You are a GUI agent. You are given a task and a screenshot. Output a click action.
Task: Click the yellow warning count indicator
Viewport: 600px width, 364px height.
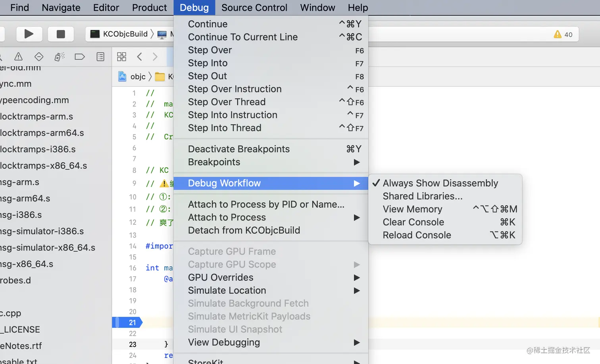coord(563,34)
